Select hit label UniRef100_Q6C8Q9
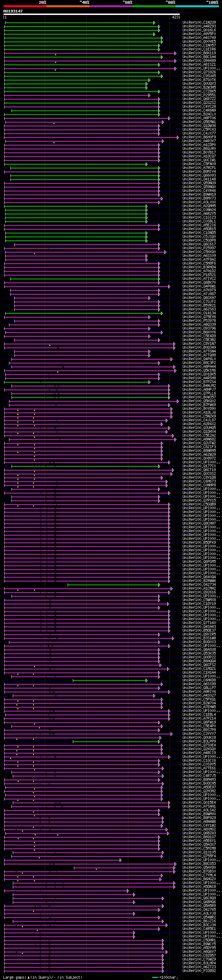 pyautogui.click(x=199, y=898)
